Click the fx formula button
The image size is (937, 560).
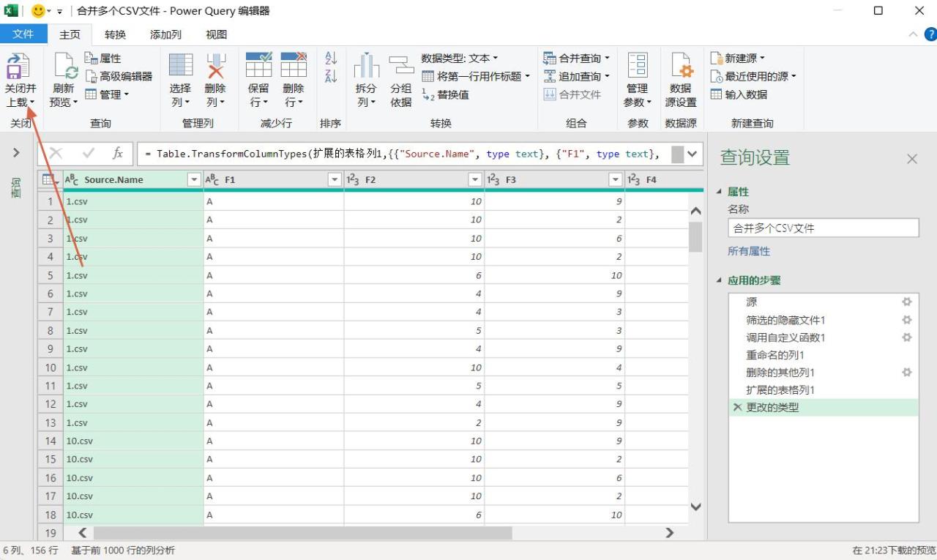click(x=118, y=154)
